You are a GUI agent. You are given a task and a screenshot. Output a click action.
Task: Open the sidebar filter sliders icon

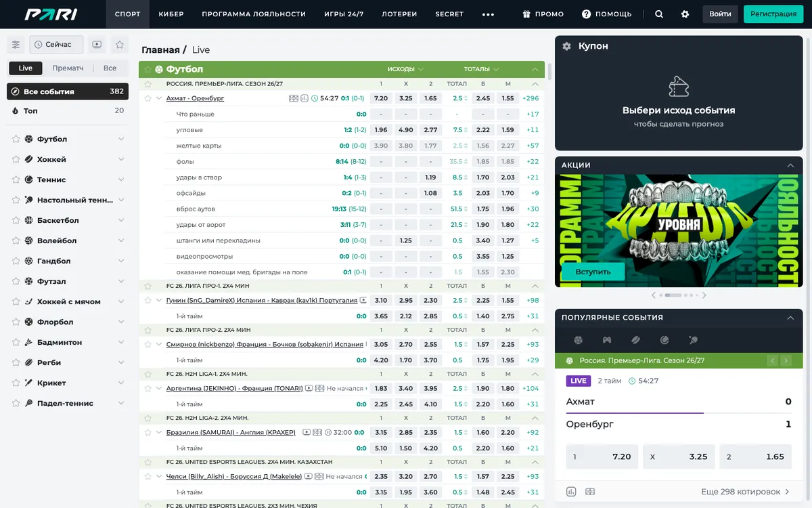point(16,45)
